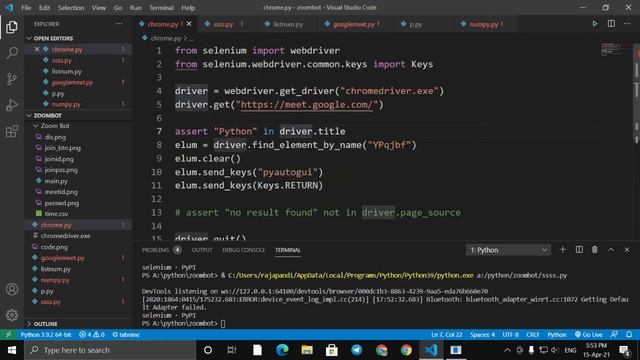Switch to listnum.py editor tab
Image resolution: width=640 pixels, height=360 pixels.
click(x=288, y=24)
